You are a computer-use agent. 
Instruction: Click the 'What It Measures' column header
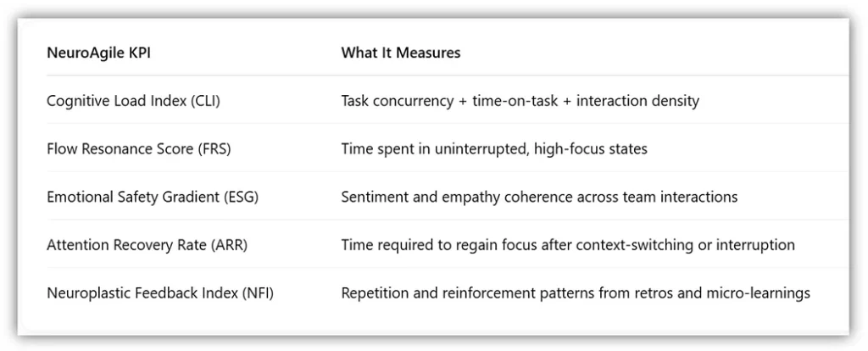[400, 53]
